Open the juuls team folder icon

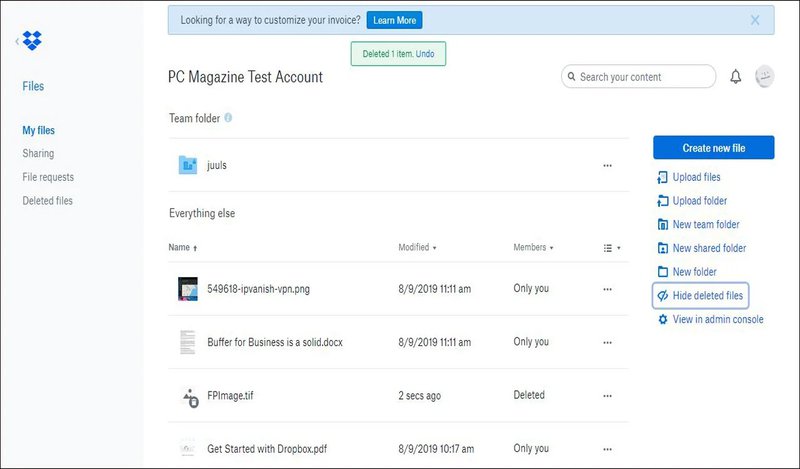pos(187,165)
